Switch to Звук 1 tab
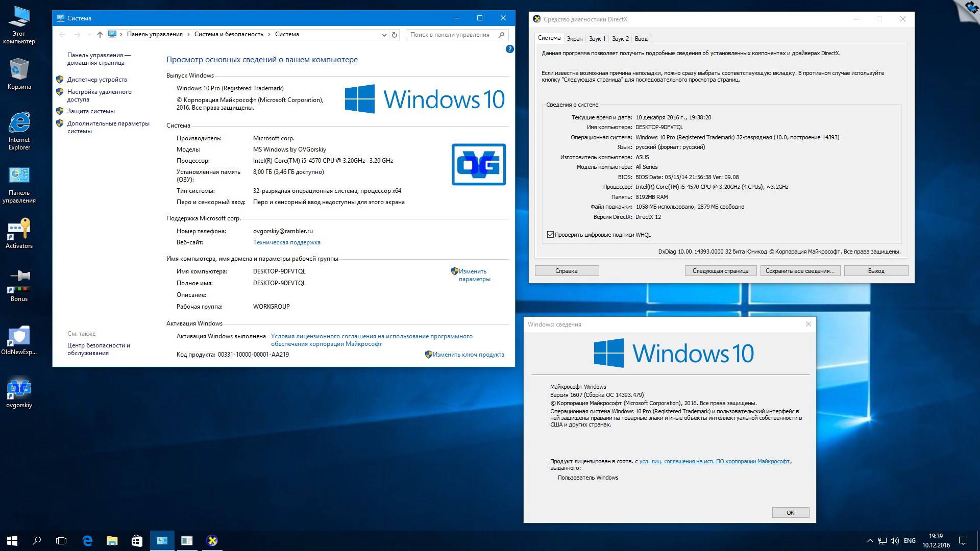 tap(597, 39)
